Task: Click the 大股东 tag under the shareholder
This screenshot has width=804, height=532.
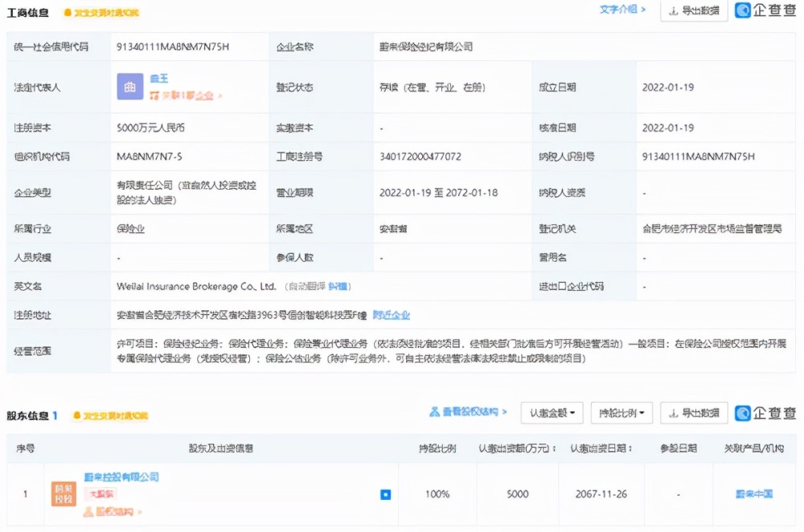Action: 101,494
